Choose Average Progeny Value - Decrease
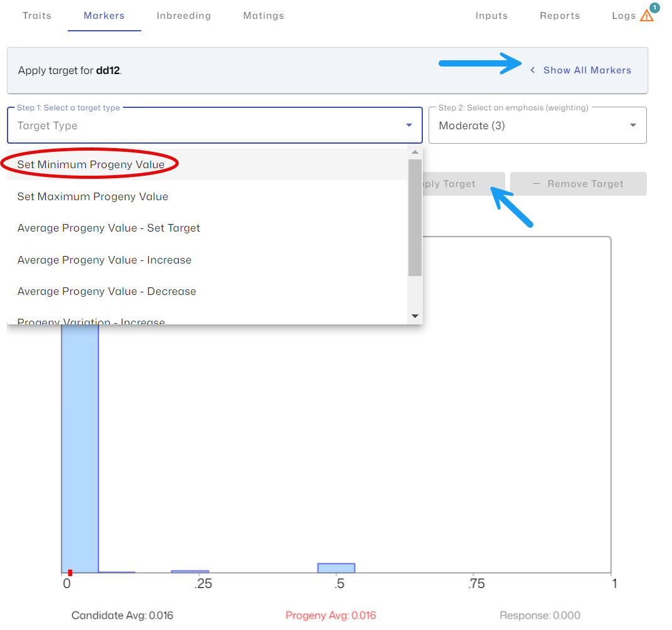The height and width of the screenshot is (630, 672). click(107, 291)
